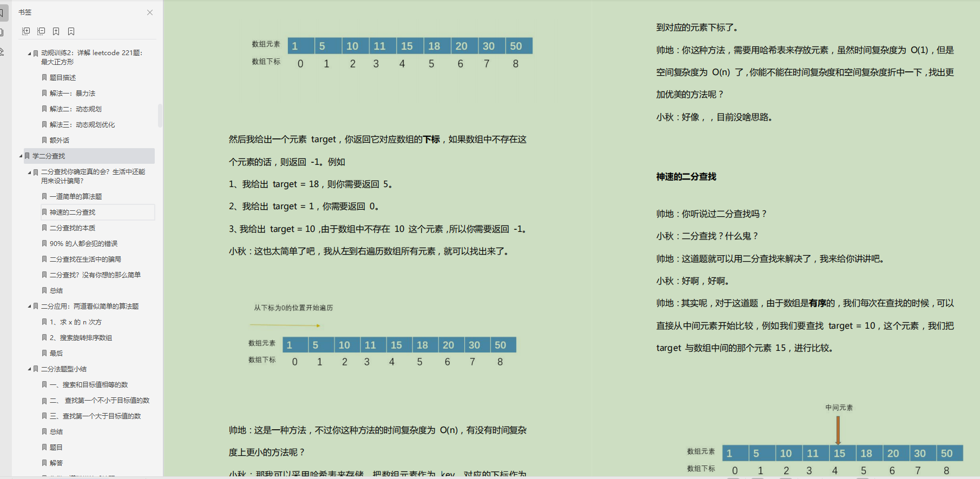980x479 pixels.
Task: Click bookmark icon beside 解答
Action: pyautogui.click(x=44, y=463)
